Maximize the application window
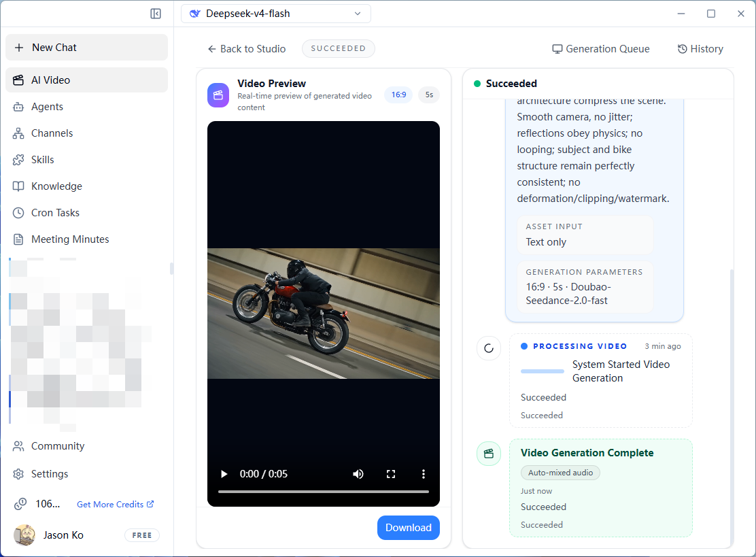 [x=711, y=14]
